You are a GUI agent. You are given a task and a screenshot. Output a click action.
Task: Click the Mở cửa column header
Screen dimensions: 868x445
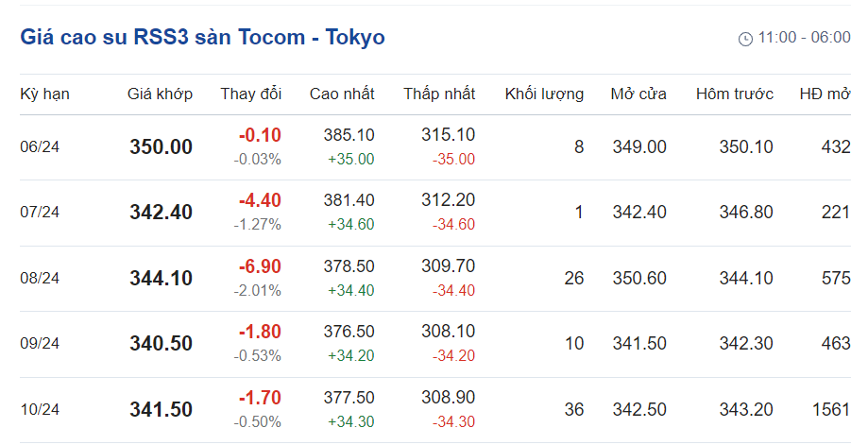pos(638,94)
